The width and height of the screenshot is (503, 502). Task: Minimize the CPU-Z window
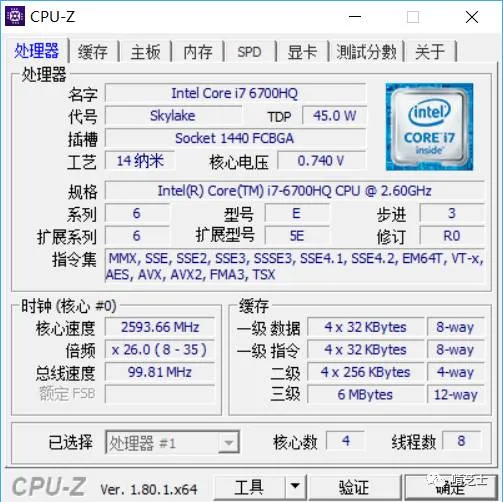[355, 16]
